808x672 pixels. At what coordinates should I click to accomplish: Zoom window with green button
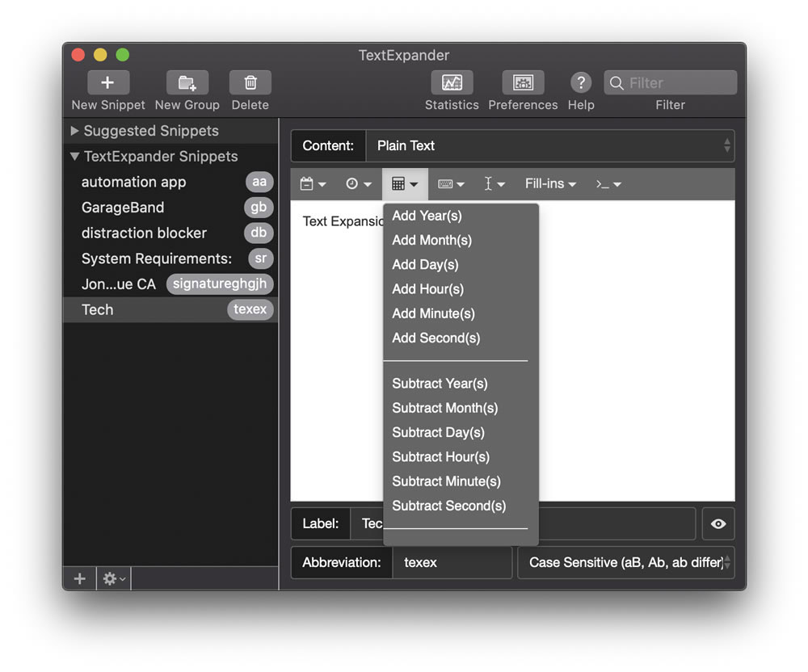point(123,55)
